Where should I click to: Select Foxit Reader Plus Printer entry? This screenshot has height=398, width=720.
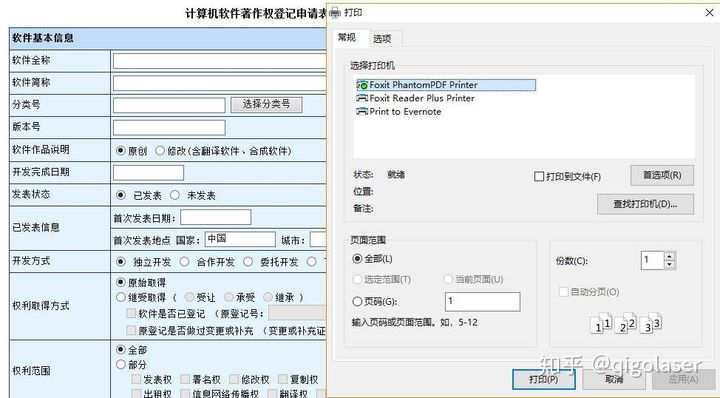click(x=416, y=98)
